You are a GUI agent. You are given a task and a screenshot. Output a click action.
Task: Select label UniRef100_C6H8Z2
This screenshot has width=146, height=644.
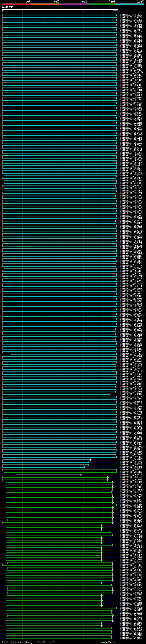[x=131, y=474]
